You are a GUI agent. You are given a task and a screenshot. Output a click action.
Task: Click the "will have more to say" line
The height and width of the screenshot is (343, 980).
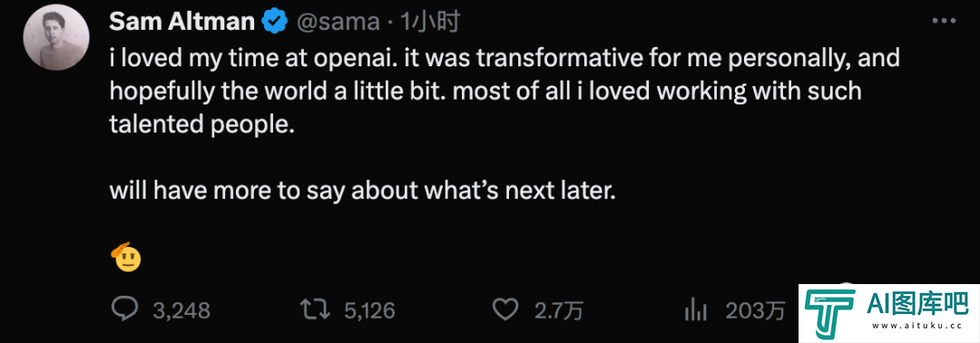pyautogui.click(x=363, y=191)
